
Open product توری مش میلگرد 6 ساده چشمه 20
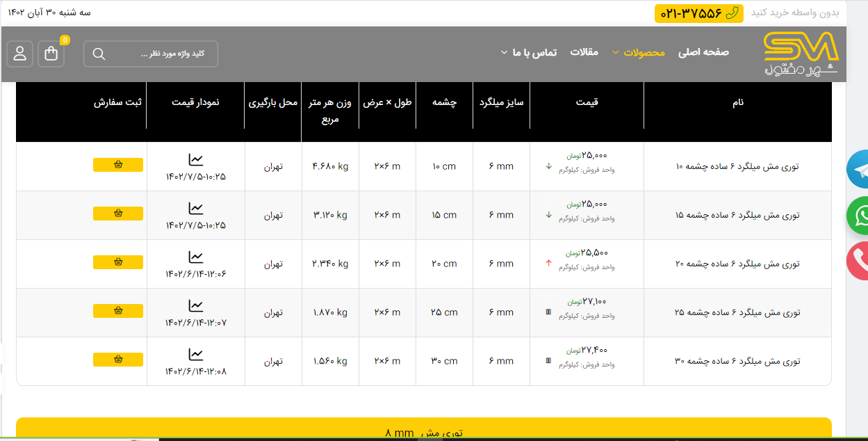pos(737,264)
